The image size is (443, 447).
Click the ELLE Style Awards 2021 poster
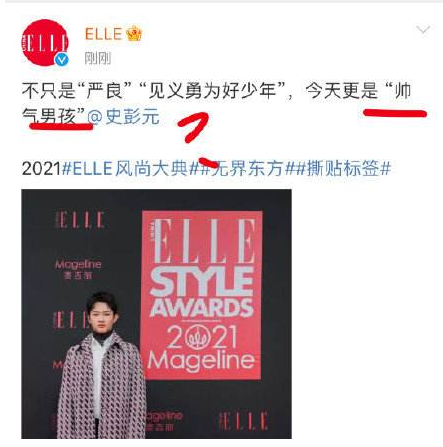point(202,295)
